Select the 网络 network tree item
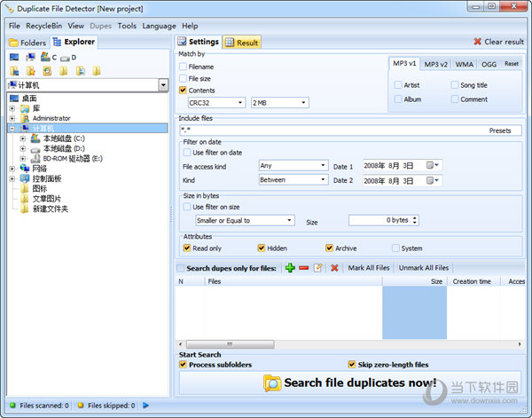The width and height of the screenshot is (532, 418). pyautogui.click(x=40, y=169)
